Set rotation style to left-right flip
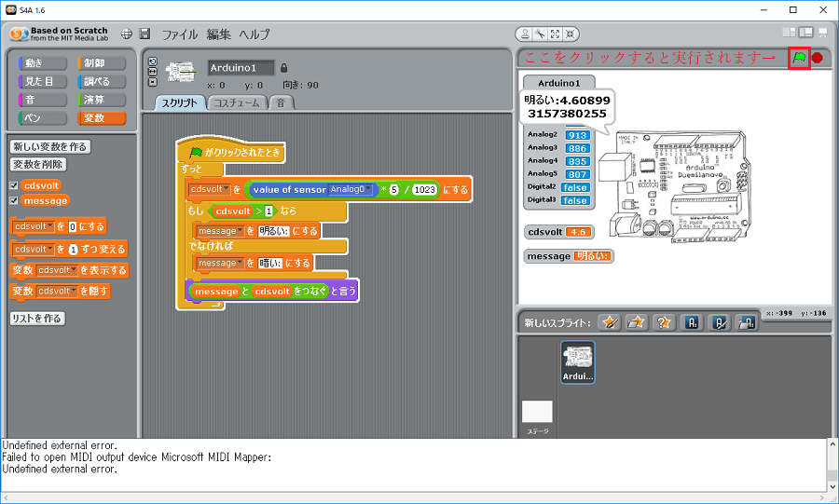This screenshot has width=839, height=504. 153,72
